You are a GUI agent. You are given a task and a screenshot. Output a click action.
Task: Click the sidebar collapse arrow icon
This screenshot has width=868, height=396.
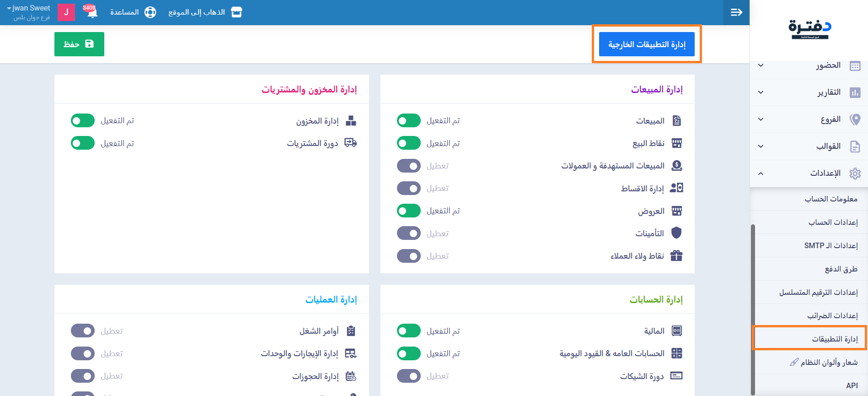coord(736,12)
